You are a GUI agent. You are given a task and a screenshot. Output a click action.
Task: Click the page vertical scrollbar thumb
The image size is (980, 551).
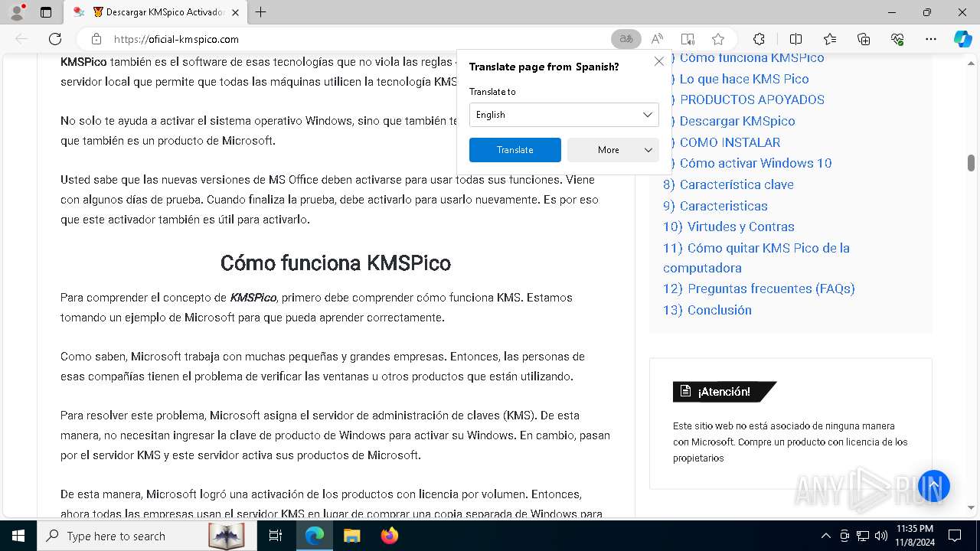tap(971, 163)
